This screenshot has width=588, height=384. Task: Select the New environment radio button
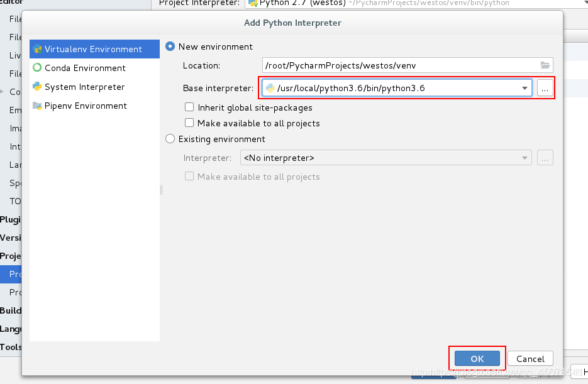[170, 47]
